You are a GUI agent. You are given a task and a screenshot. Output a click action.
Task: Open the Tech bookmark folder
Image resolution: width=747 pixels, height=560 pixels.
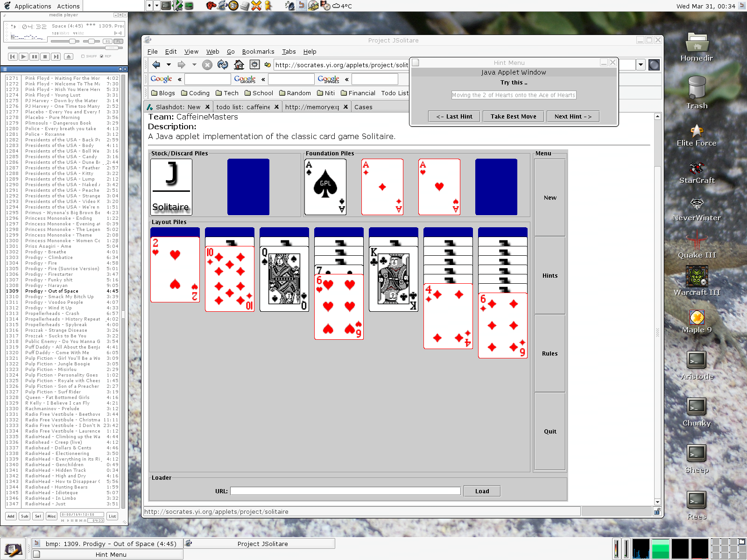point(227,93)
